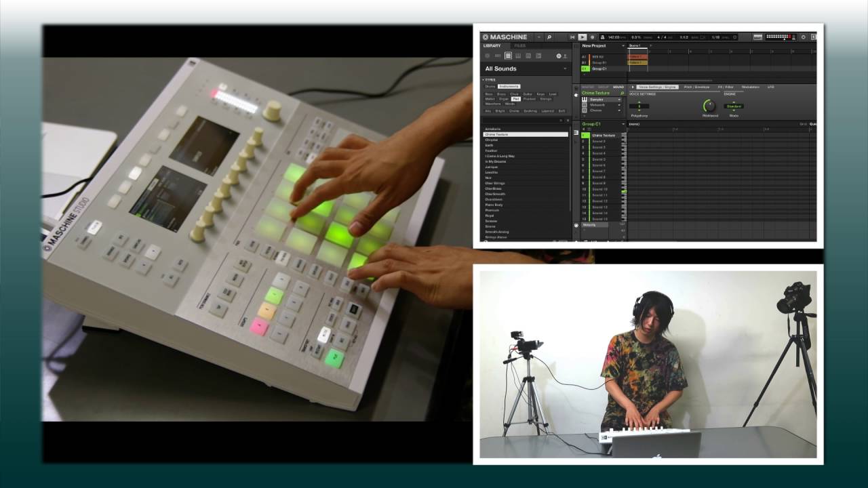This screenshot has width=868, height=488.
Task: Open the Chorus plug-in slot menu arrow
Action: pos(619,110)
